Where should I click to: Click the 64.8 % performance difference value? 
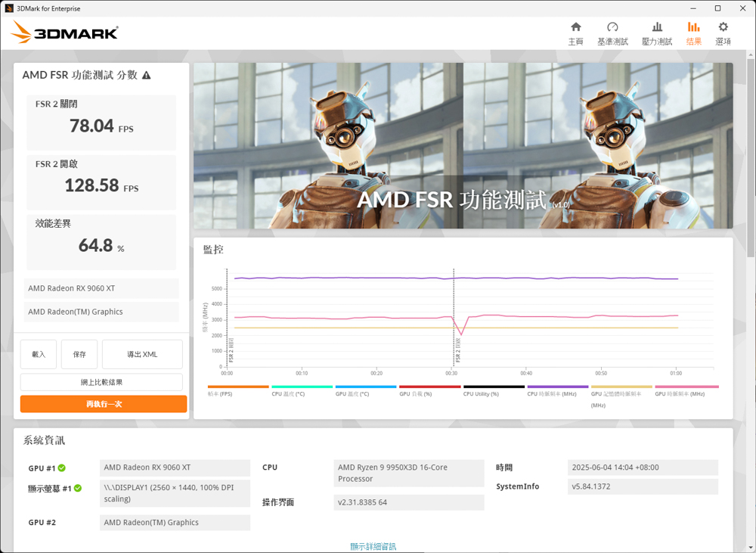101,246
